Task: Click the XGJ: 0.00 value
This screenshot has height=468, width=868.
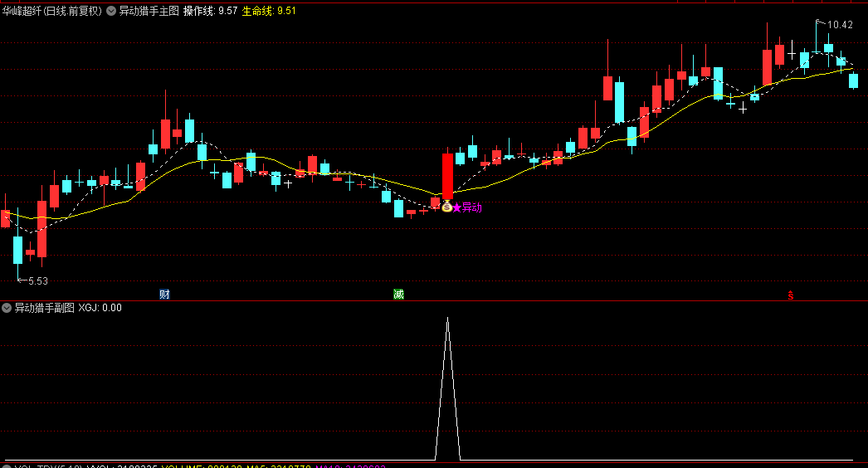Action: coord(100,308)
